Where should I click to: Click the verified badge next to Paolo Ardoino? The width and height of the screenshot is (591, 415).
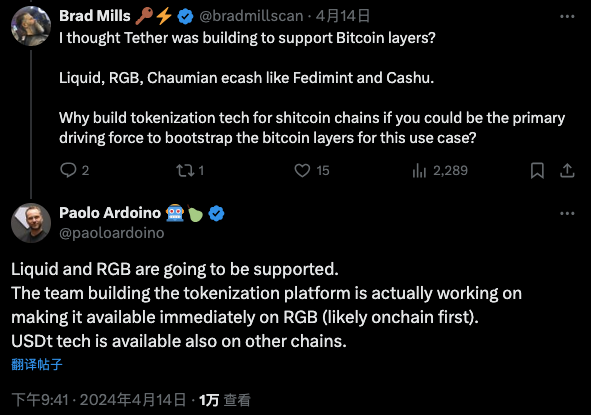pos(216,213)
